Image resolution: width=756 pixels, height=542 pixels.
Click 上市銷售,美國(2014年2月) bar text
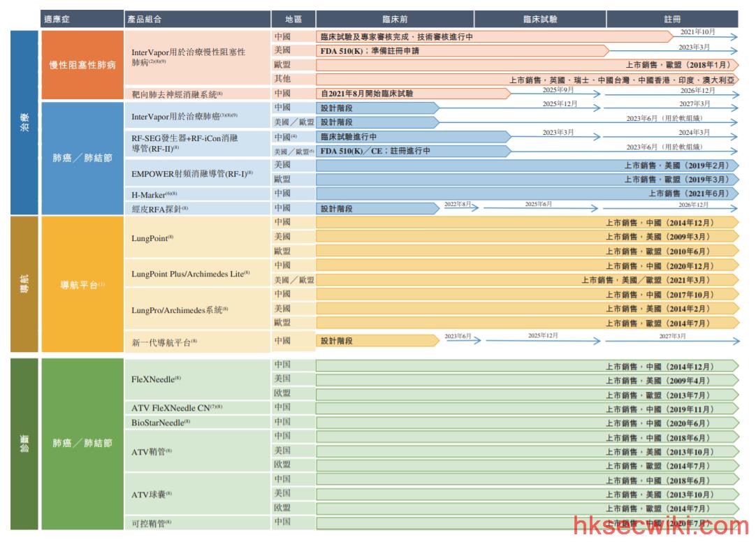pos(657,308)
